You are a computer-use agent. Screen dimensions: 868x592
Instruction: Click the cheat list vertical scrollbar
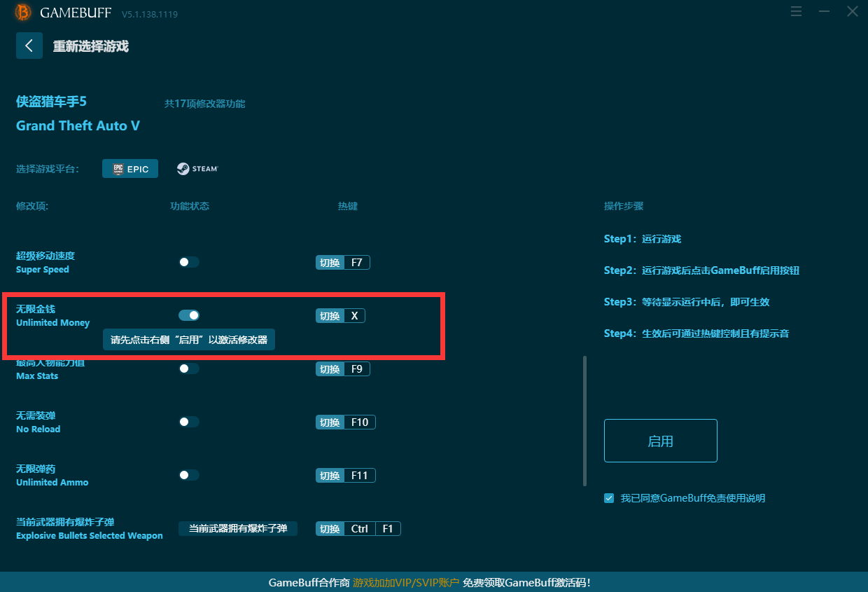(584, 420)
